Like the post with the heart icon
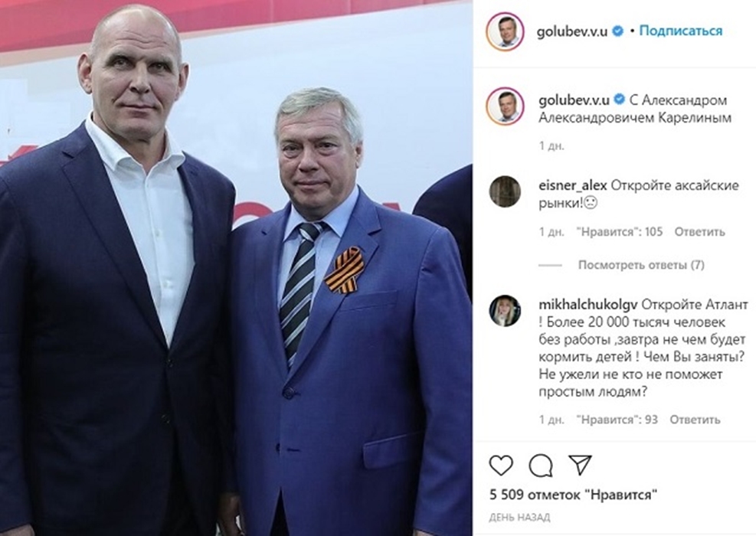Viewport: 756px width, 536px height. pos(501,465)
